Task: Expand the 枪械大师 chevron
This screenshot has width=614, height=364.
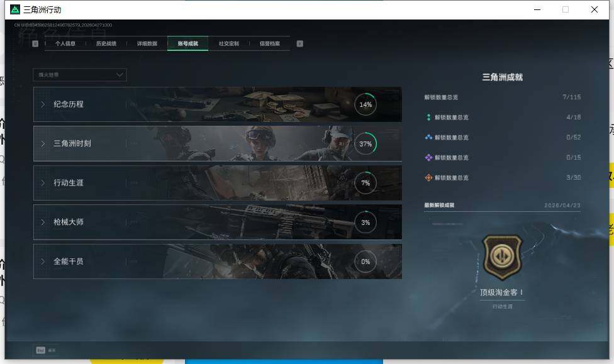Action: click(x=43, y=222)
